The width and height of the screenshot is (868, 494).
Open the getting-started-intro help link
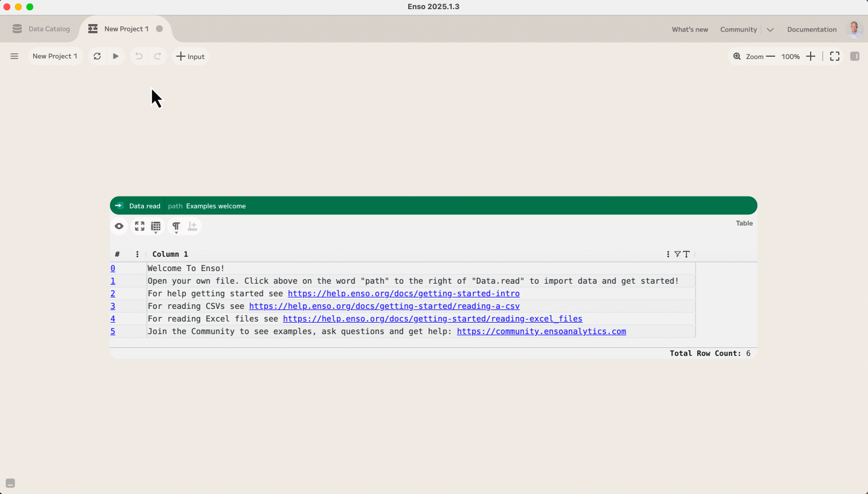pos(404,293)
